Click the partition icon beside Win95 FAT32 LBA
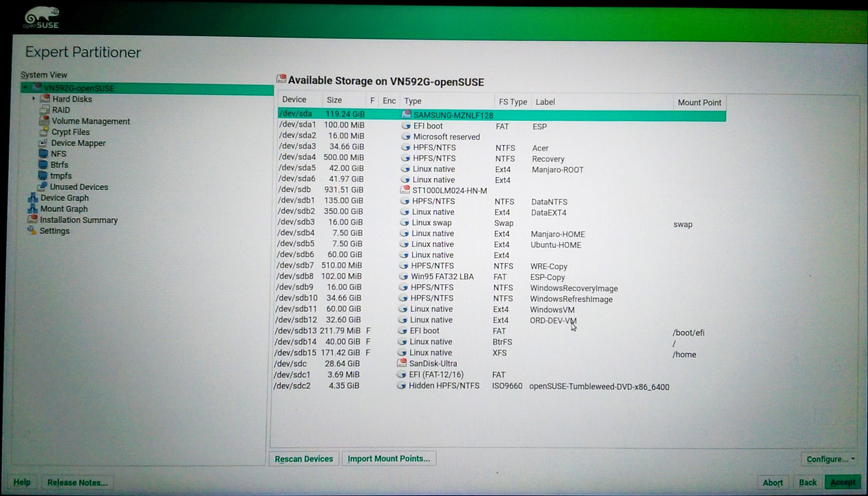The image size is (868, 496). pos(404,276)
